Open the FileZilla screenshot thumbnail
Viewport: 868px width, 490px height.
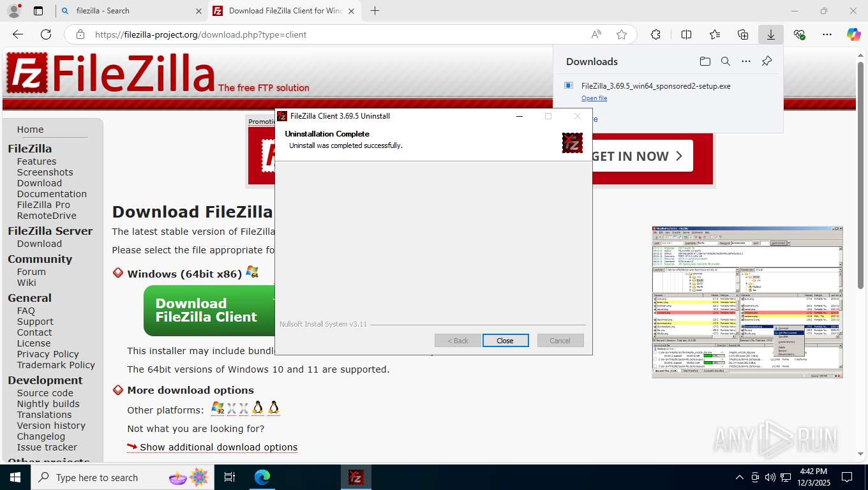747,302
